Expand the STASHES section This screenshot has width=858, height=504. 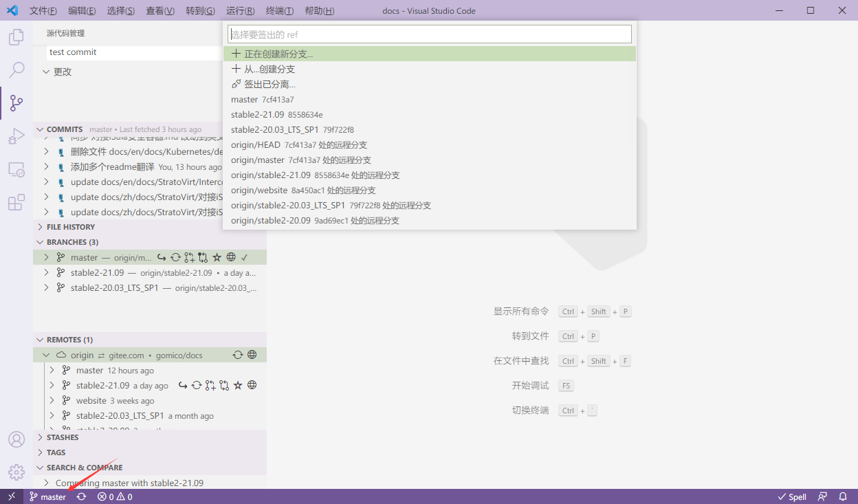point(40,437)
